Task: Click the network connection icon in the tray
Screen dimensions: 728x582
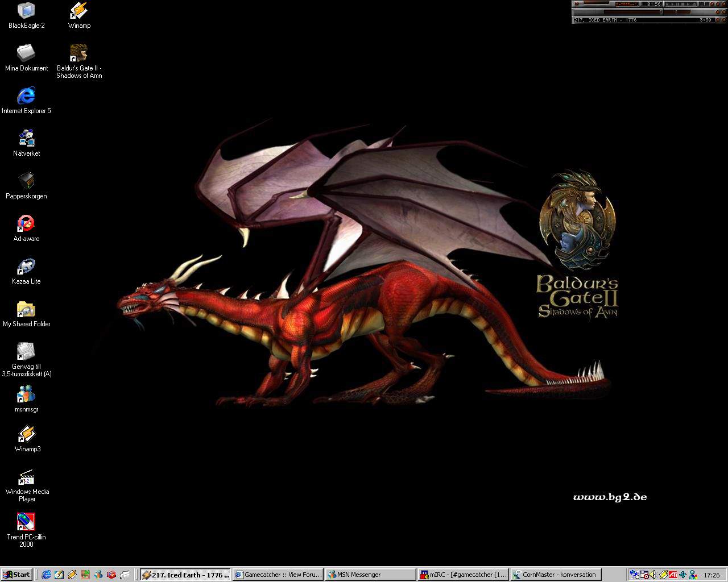Action: pos(635,575)
